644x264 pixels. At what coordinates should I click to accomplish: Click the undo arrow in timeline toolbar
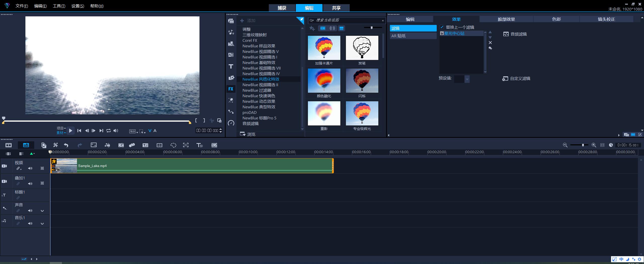(66, 145)
